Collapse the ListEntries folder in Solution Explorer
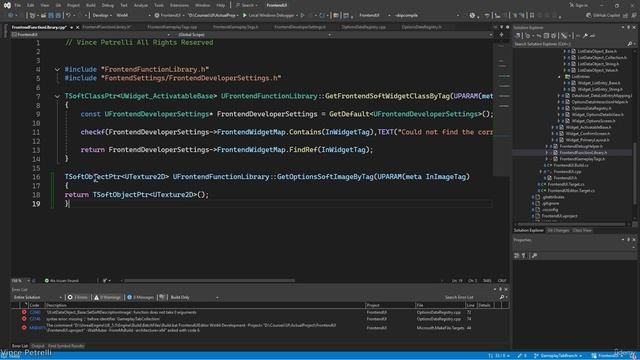This screenshot has height=360, width=640. pyautogui.click(x=559, y=77)
